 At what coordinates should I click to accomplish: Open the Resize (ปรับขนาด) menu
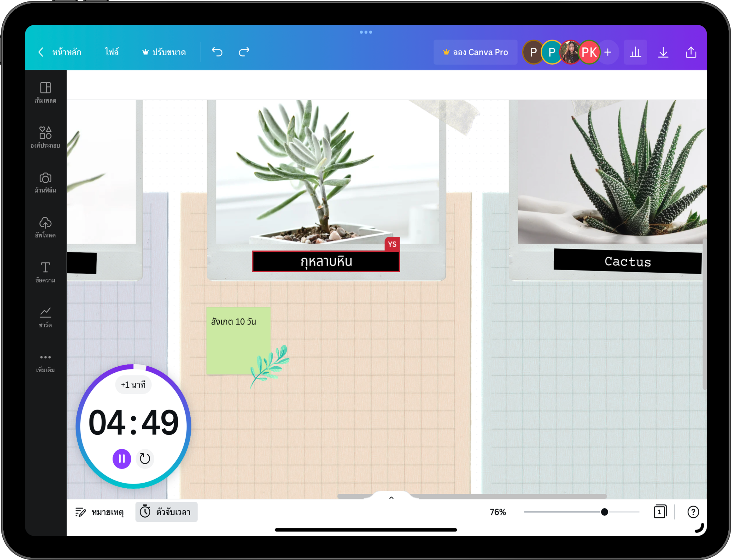click(x=164, y=52)
